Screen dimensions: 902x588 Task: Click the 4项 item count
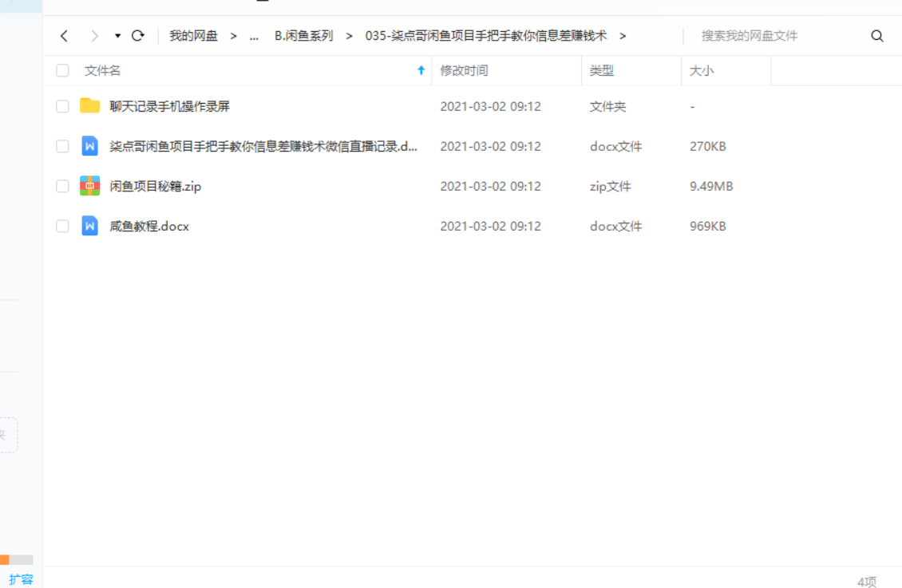[866, 582]
